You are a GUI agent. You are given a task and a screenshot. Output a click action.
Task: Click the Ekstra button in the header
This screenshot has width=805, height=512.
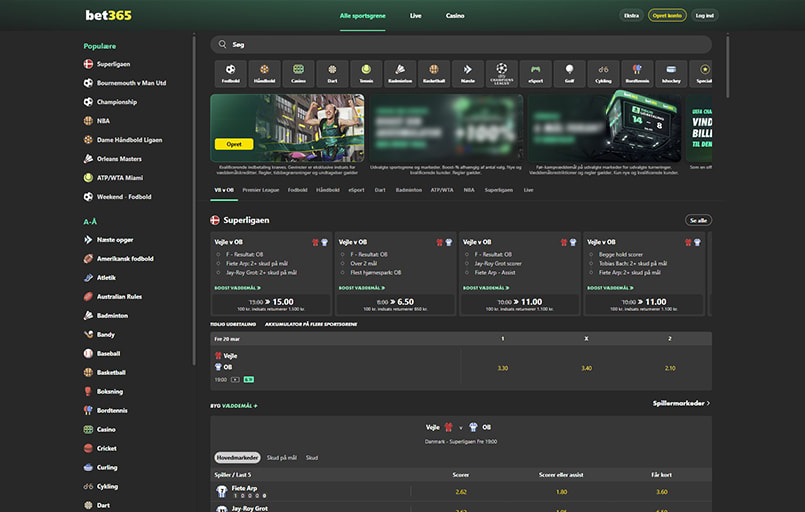tap(631, 15)
